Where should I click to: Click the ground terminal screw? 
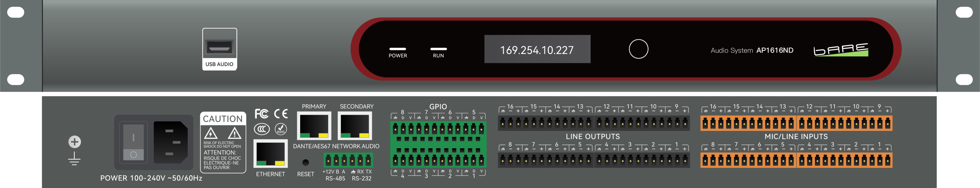[74, 142]
